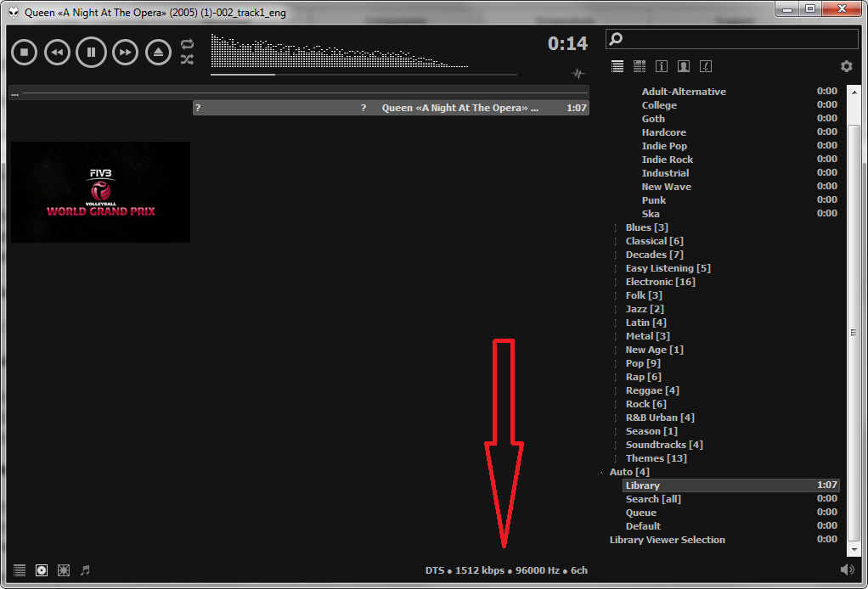Collapse the Auto [4] group
Screen dimensions: 868x589
coord(601,472)
